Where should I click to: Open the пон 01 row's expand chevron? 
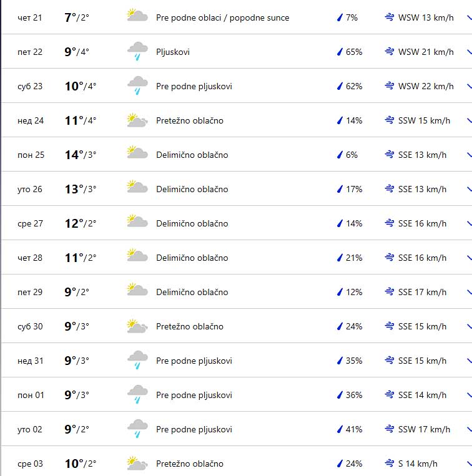pyautogui.click(x=468, y=395)
